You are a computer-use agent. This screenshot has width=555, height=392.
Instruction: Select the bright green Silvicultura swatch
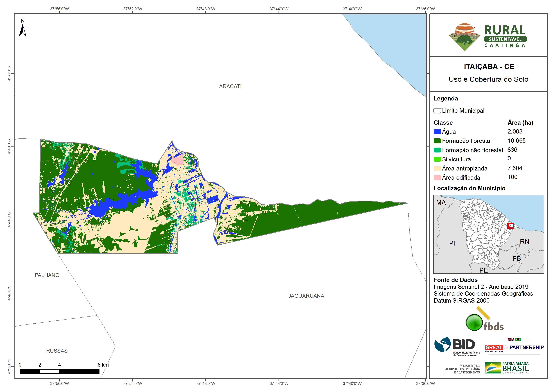click(x=437, y=159)
